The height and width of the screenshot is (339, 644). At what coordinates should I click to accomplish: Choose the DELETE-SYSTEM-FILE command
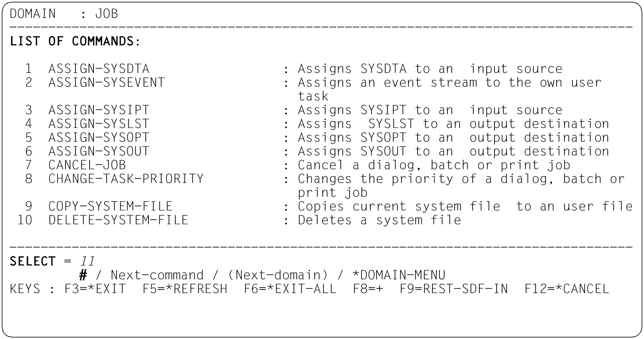(118, 220)
